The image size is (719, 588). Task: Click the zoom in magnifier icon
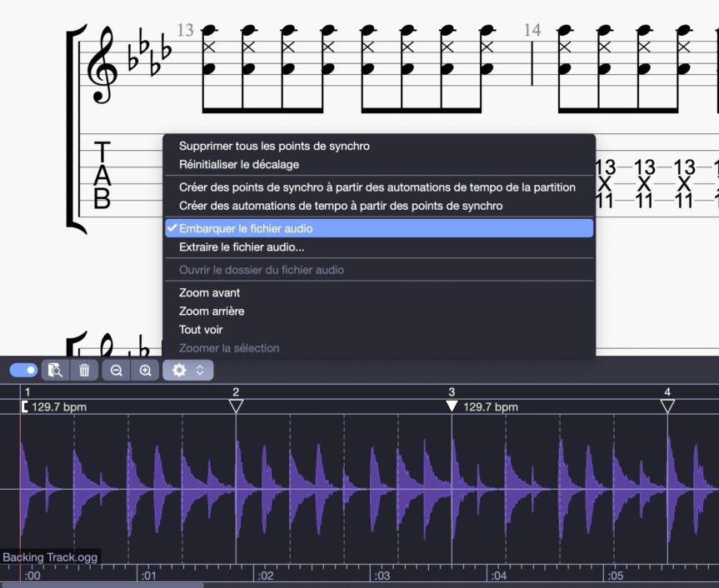145,370
